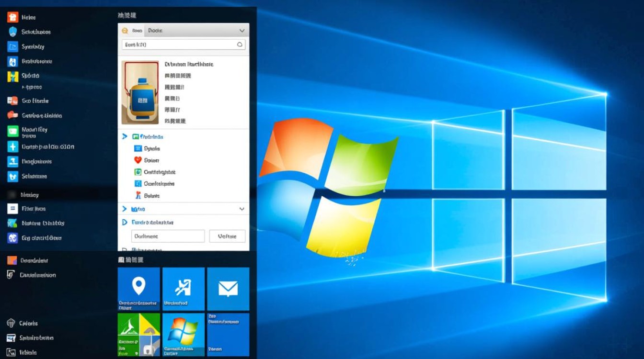This screenshot has width=644, height=359.
Task: Click the backpack thumbnail image
Action: coord(140,92)
